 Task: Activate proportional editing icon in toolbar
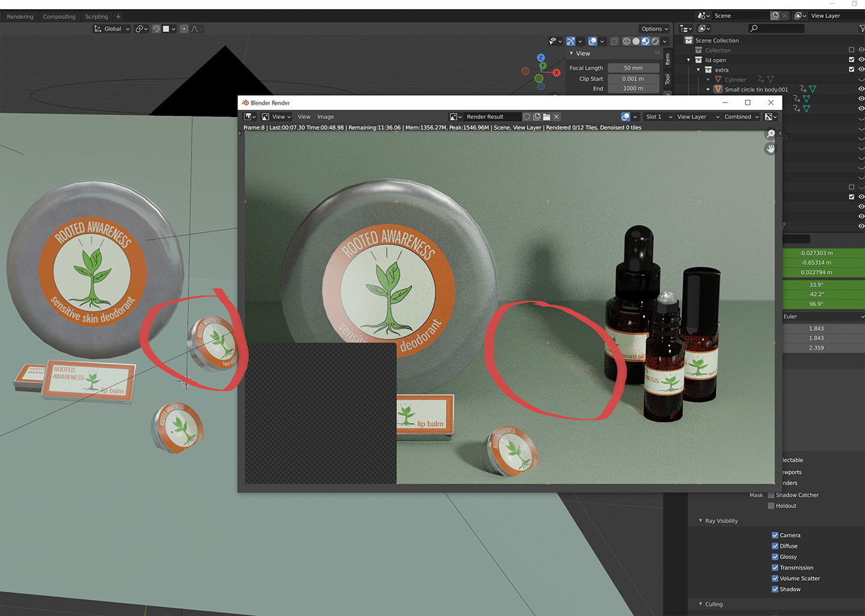pyautogui.click(x=184, y=29)
